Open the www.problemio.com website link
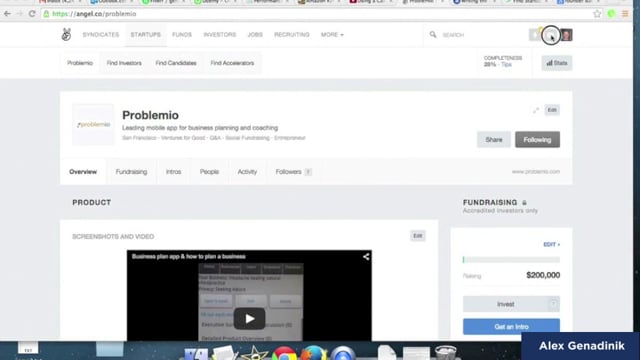 pos(536,172)
